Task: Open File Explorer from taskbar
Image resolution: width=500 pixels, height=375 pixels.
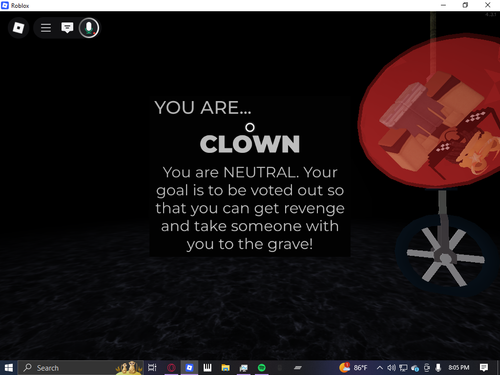Action: [226, 368]
